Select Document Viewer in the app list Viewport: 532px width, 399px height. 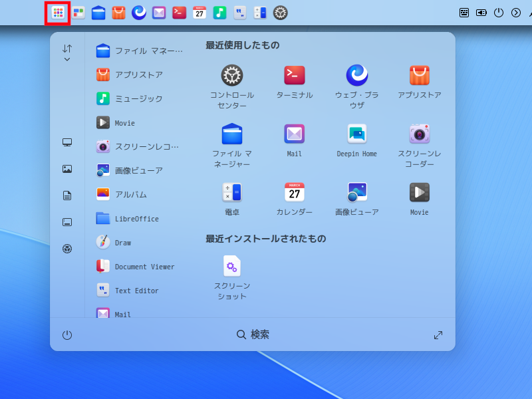(x=144, y=267)
